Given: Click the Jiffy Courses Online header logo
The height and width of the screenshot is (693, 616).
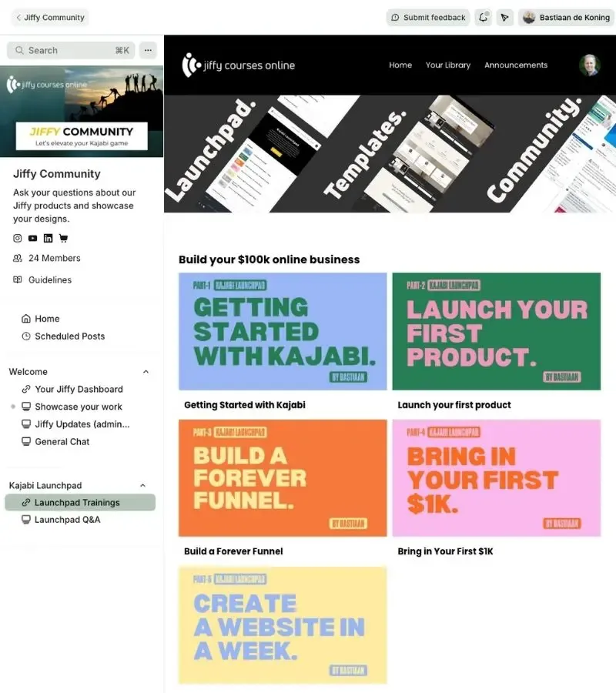Looking at the screenshot, I should click(x=239, y=65).
